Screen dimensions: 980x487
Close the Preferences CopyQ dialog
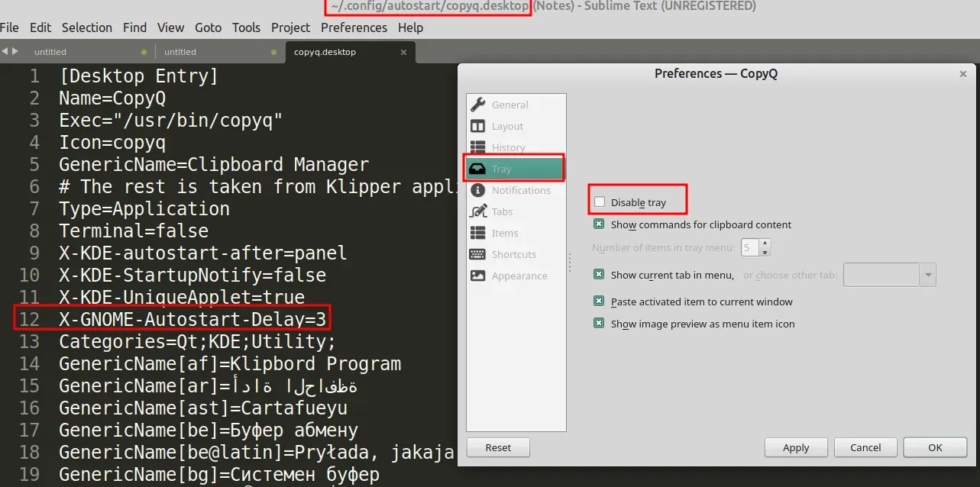click(x=963, y=74)
